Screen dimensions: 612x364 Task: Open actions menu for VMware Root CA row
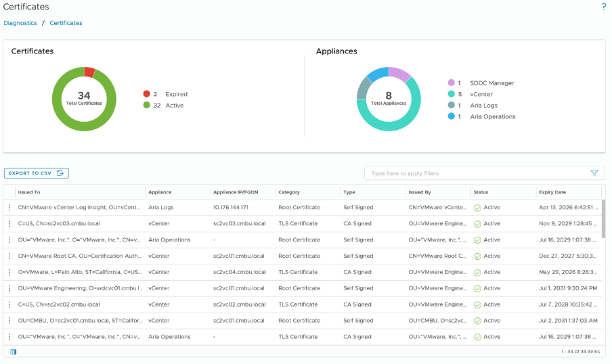click(9, 256)
